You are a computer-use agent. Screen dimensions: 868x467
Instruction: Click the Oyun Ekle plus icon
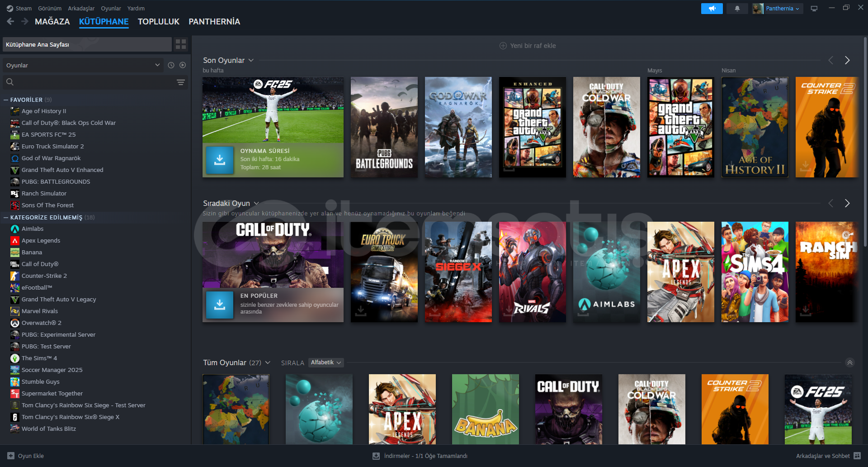click(11, 456)
